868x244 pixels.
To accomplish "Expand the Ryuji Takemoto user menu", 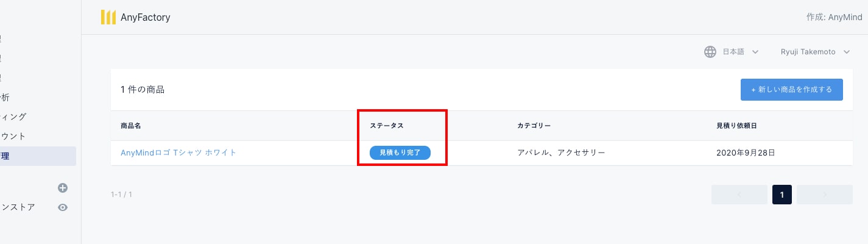I will (814, 52).
